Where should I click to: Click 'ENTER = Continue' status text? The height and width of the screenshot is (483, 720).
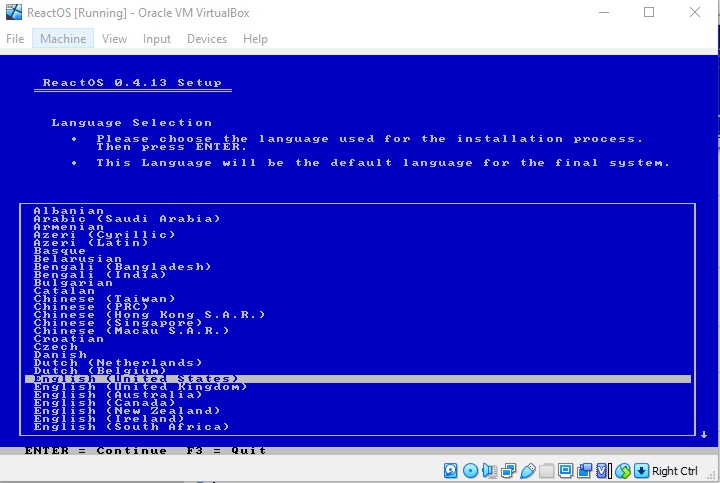click(x=96, y=450)
